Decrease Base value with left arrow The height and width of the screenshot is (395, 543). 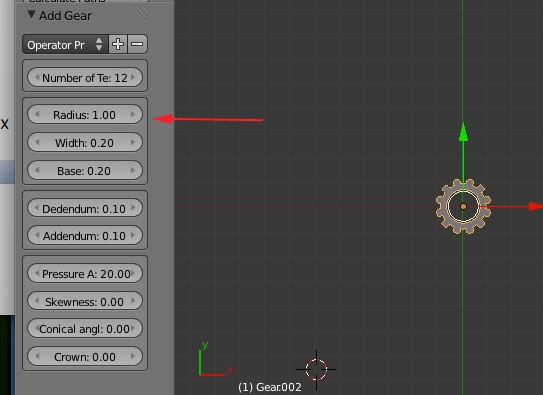[37, 170]
